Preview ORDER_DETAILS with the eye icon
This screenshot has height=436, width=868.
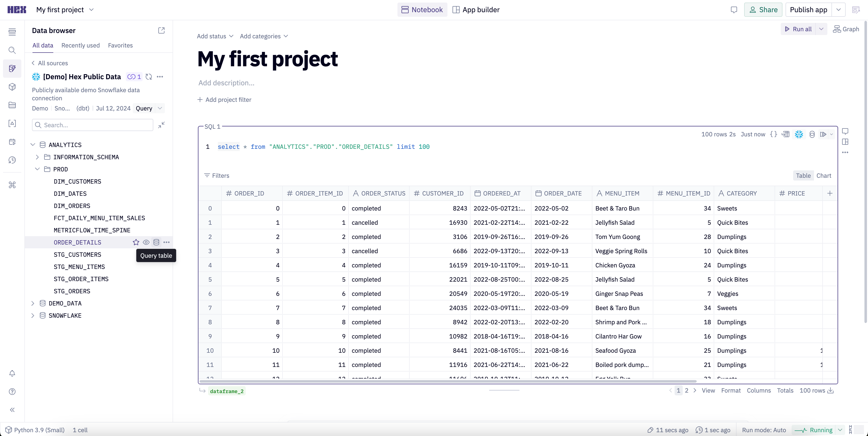click(x=146, y=242)
